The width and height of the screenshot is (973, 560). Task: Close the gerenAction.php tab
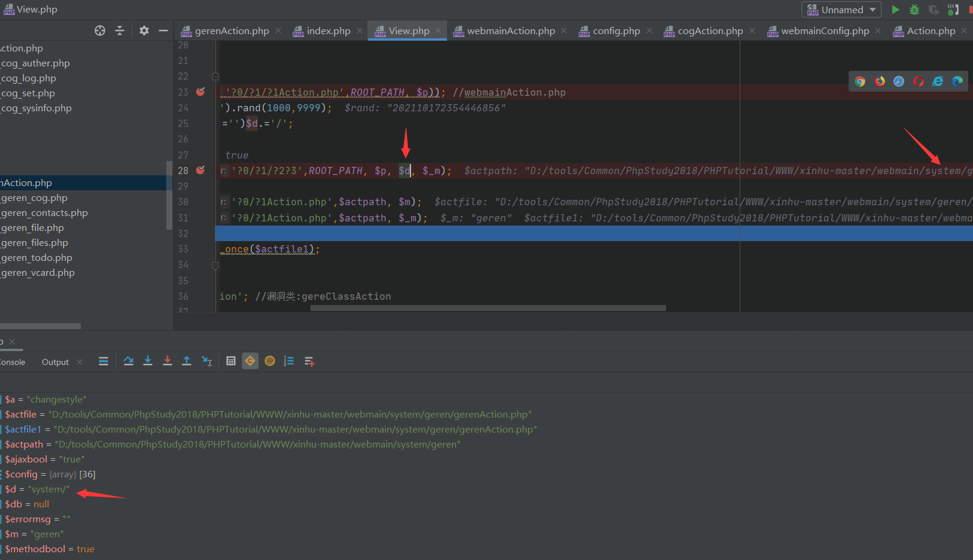[278, 31]
